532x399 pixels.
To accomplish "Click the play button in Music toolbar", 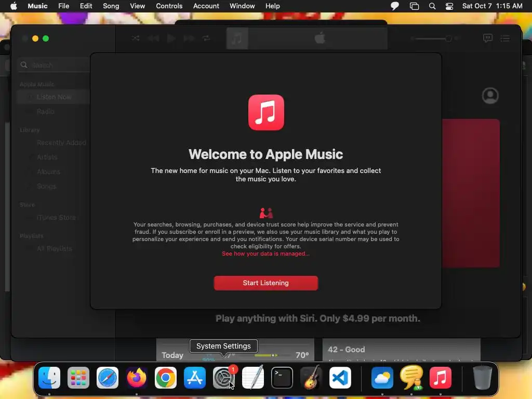I will (x=171, y=38).
